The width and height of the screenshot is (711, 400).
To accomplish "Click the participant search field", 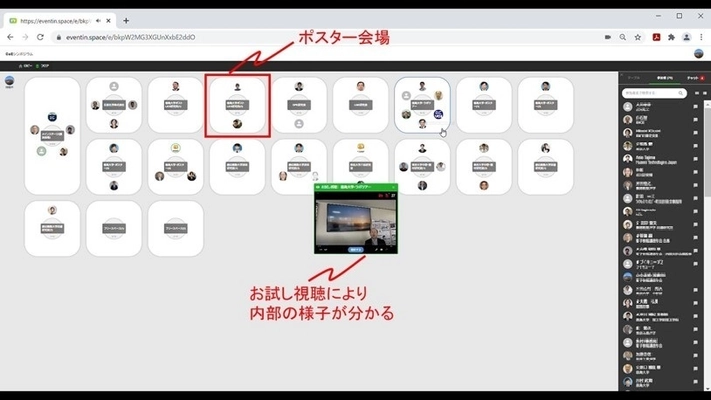I will tap(654, 93).
